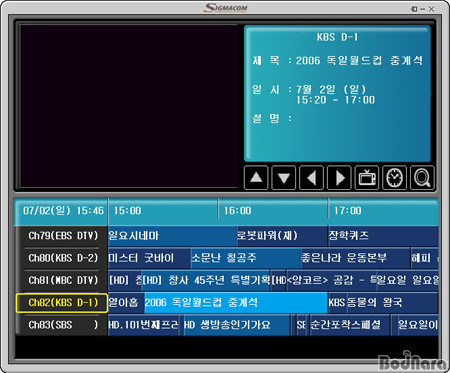The image size is (450, 373).
Task: Click the 16:00 timeline header
Action: coord(273,211)
